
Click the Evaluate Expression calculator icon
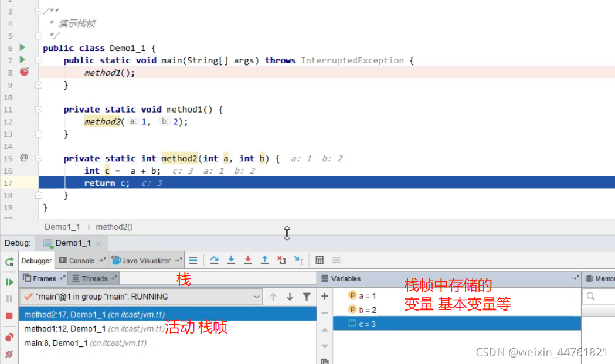[x=320, y=260]
